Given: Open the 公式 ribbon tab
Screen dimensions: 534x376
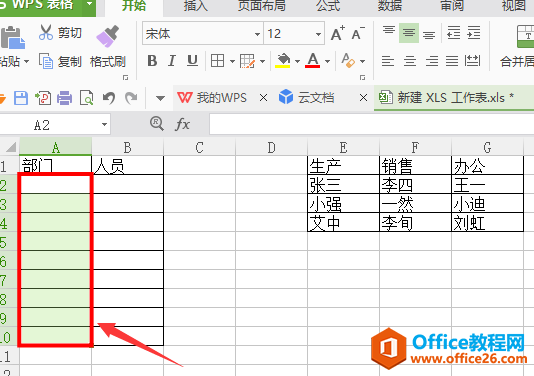Looking at the screenshot, I should click(328, 6).
